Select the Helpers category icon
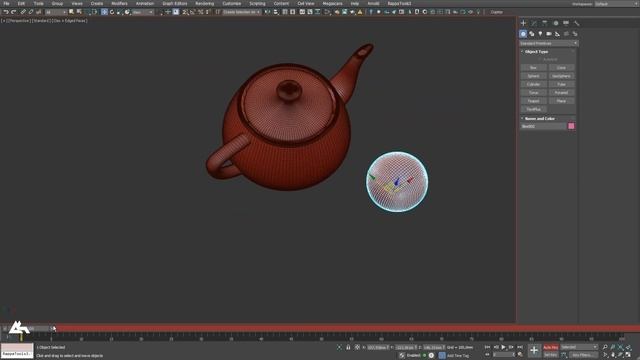The height and width of the screenshot is (360, 640). pyautogui.click(x=558, y=34)
